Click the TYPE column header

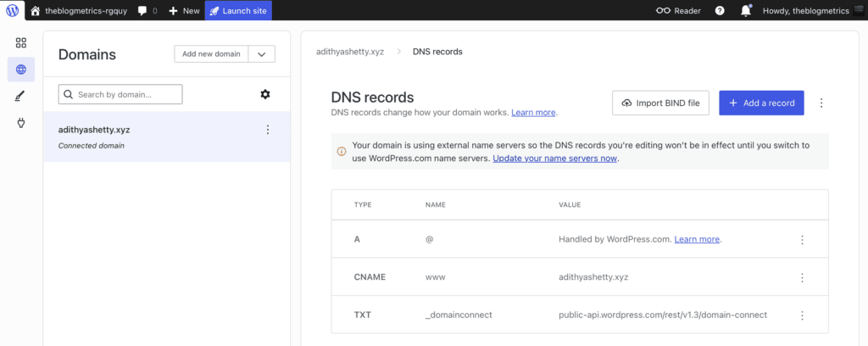point(363,205)
